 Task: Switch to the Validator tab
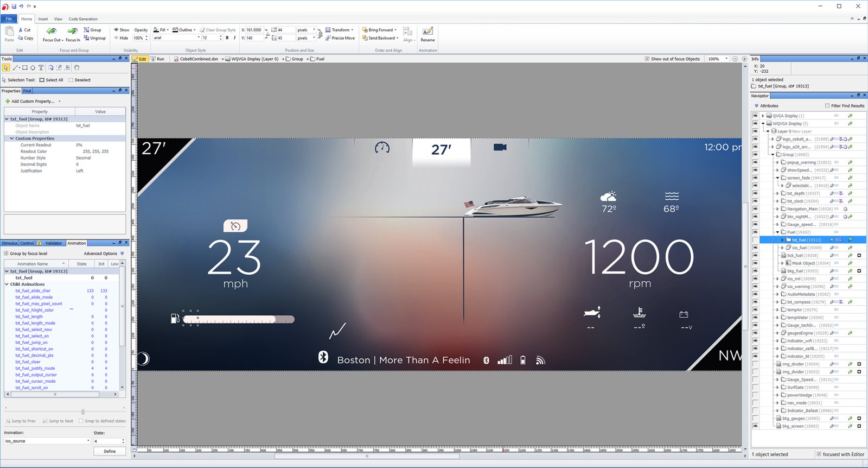click(x=50, y=243)
